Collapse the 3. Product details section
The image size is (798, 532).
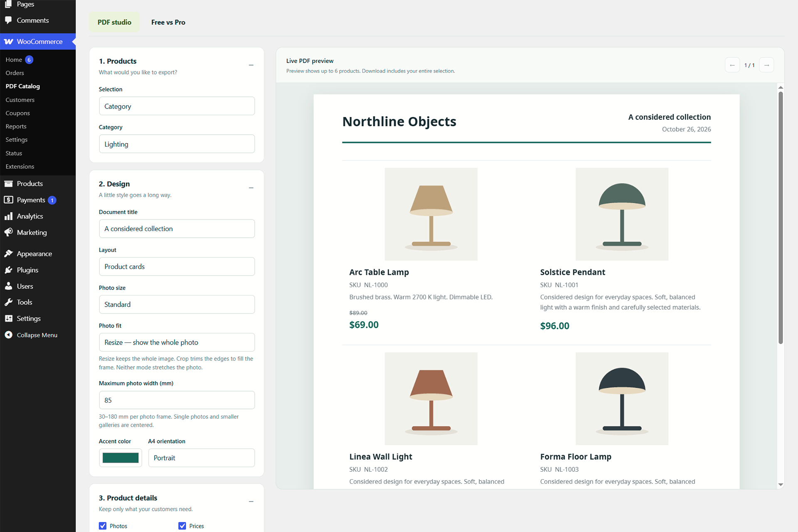point(251,502)
